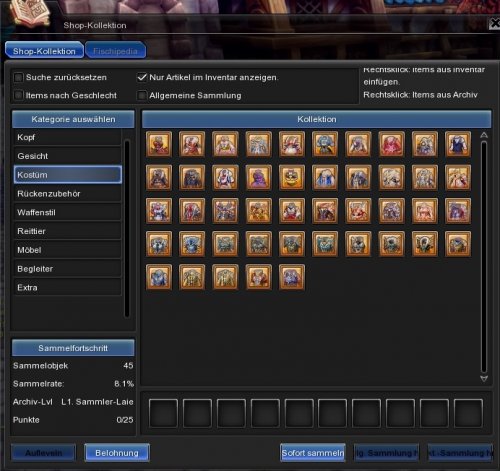500x471 pixels.
Task: Open the Rückenzubehör category
Action: coord(67,194)
